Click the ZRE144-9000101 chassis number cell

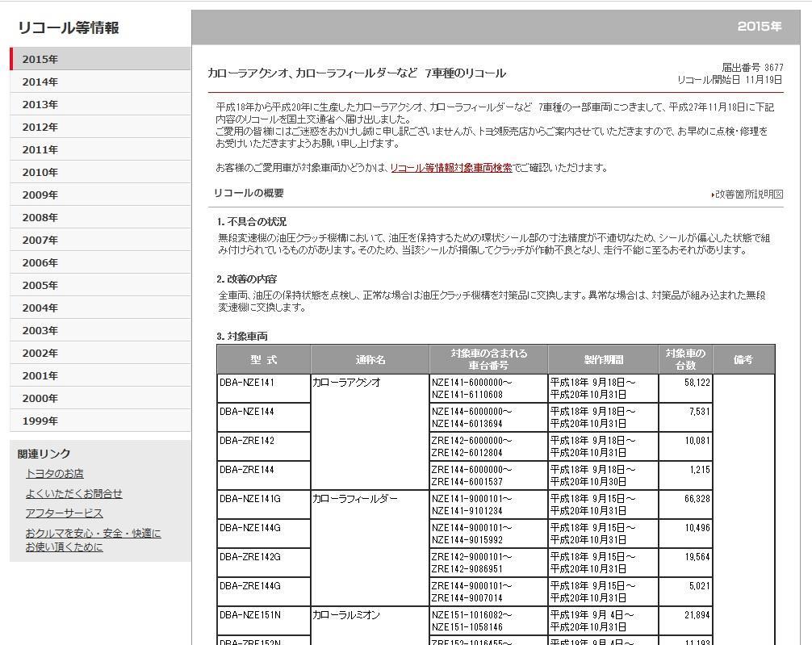tap(488, 592)
